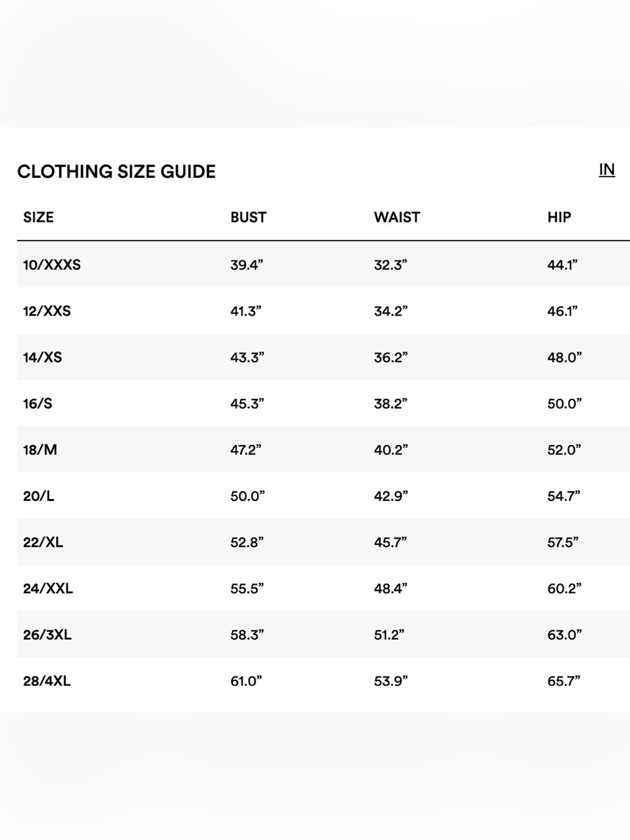
Task: Click the 39.4” bust measurement
Action: [246, 265]
